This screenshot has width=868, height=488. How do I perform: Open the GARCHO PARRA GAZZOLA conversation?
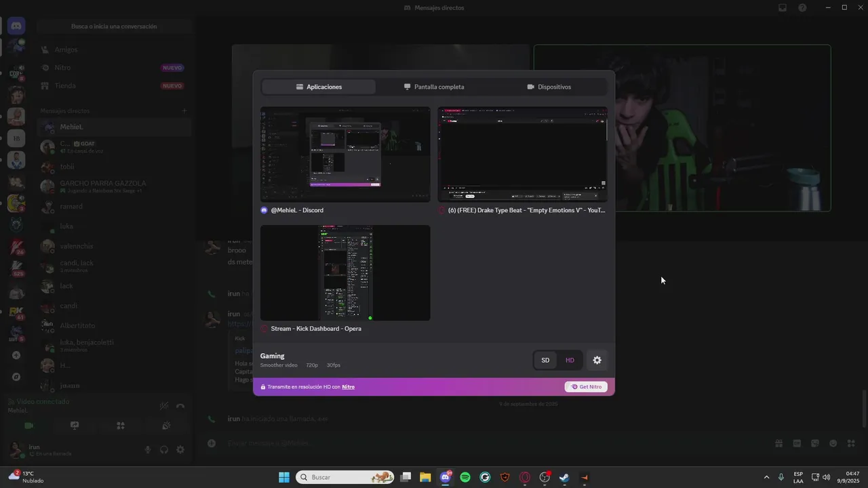tap(114, 186)
